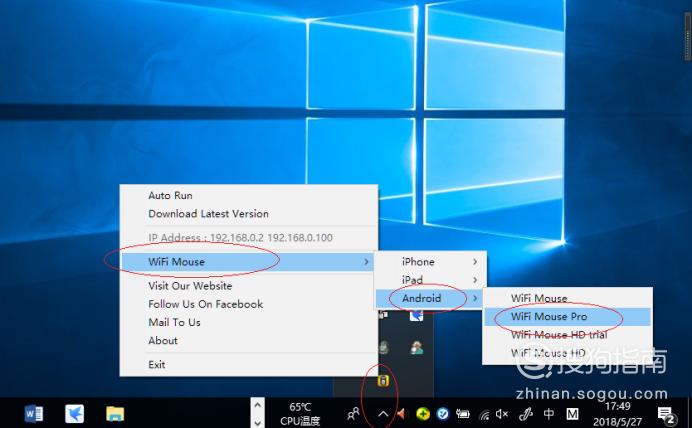This screenshot has height=428, width=692.
Task: Click the taskbar toolbar up arrow
Action: click(x=258, y=404)
